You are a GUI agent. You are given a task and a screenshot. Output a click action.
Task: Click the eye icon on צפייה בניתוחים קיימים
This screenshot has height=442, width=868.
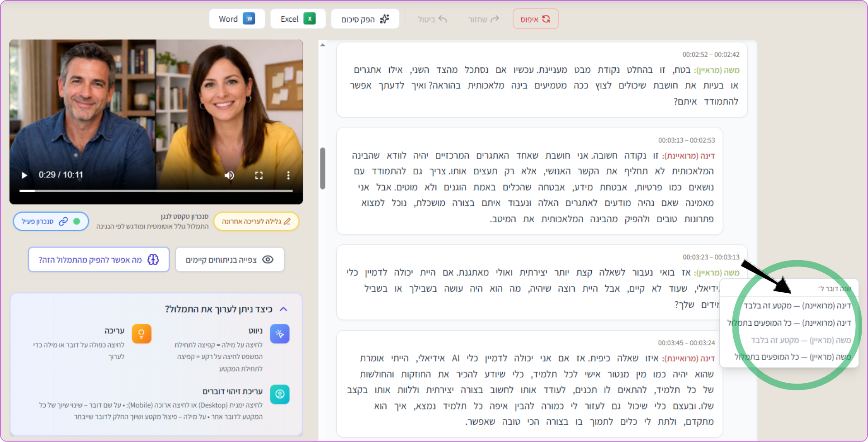pos(268,259)
